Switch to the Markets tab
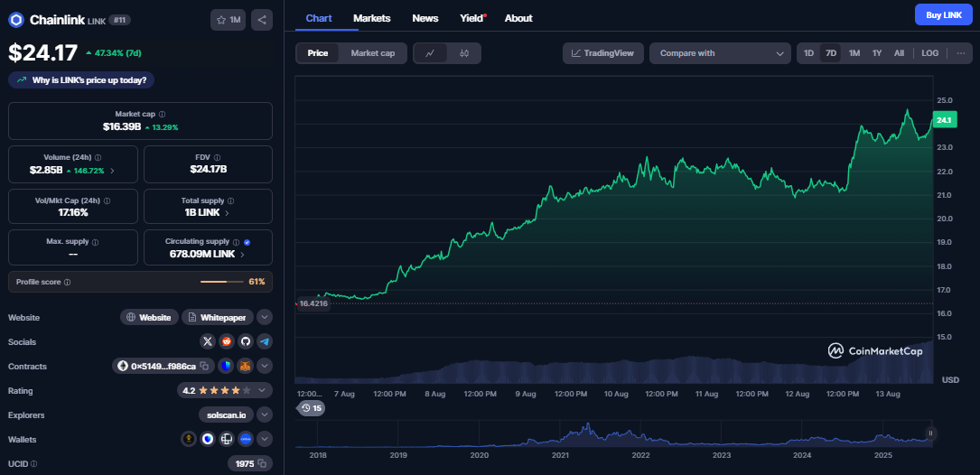Screen dimensions: 980x475 pyautogui.click(x=372, y=18)
